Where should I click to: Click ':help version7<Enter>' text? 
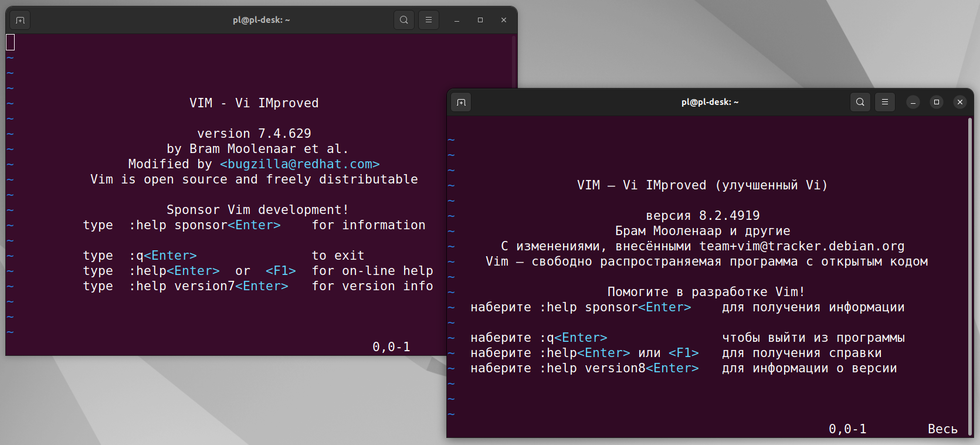(209, 286)
